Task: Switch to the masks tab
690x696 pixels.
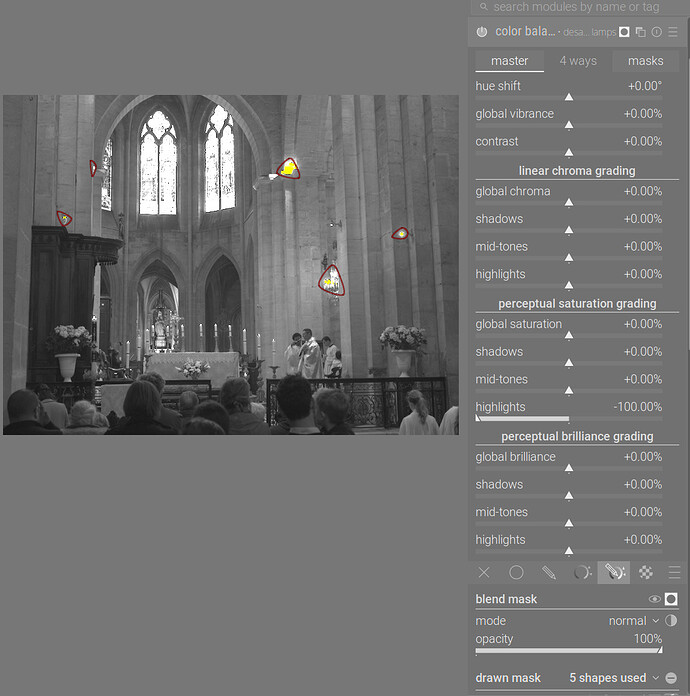Action: click(645, 61)
